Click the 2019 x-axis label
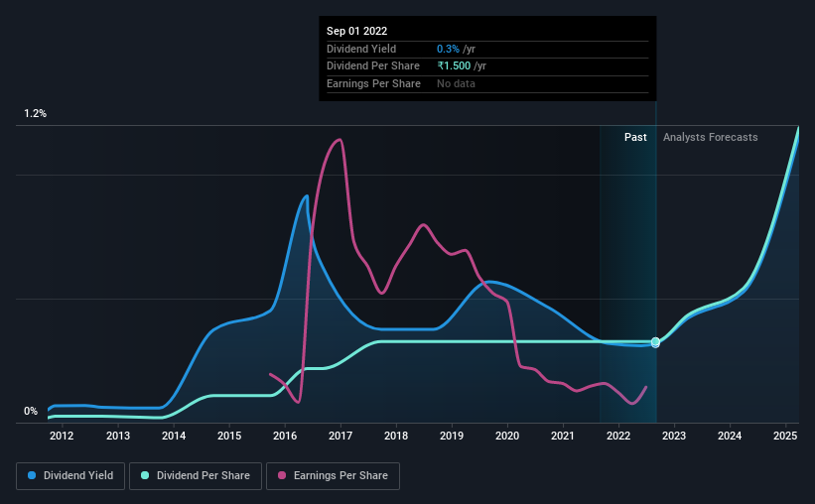This screenshot has width=815, height=504. 452,436
